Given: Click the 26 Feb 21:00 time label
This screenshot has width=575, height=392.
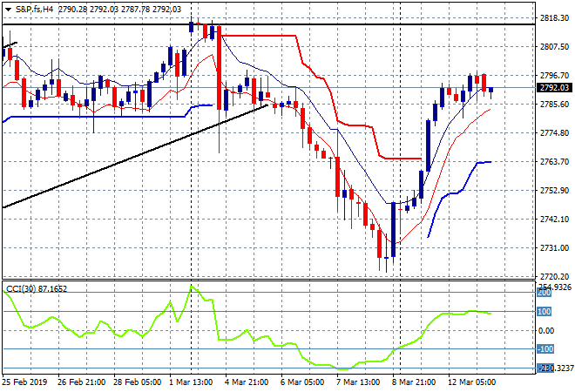Looking at the screenshot, I should pyautogui.click(x=81, y=382).
